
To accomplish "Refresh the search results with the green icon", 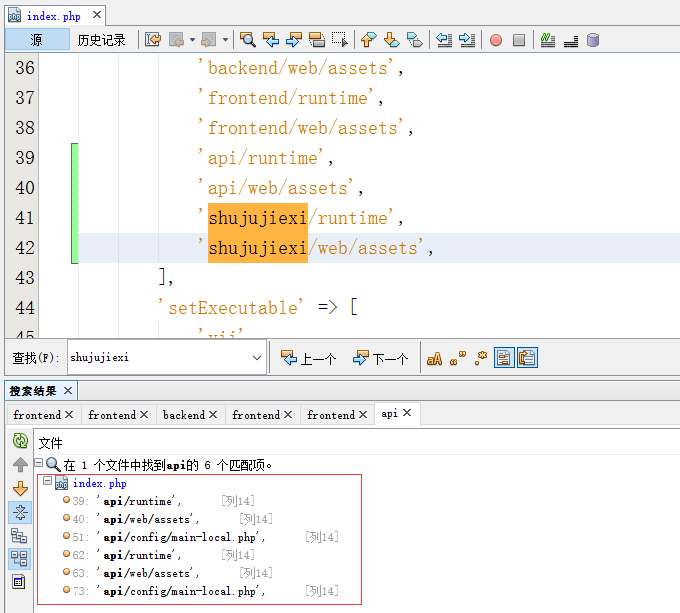I will click(x=20, y=441).
